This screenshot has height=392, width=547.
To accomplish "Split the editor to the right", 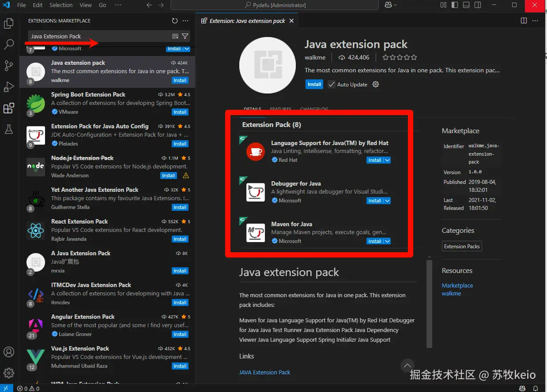I will pos(524,21).
